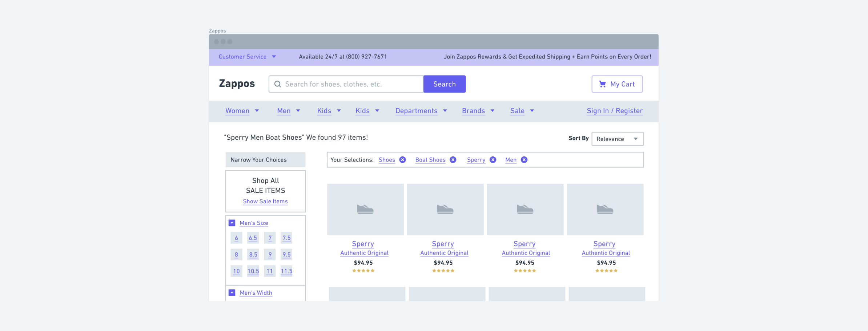868x331 pixels.
Task: Click the Boat Shoes link in Your Selections
Action: 430,160
